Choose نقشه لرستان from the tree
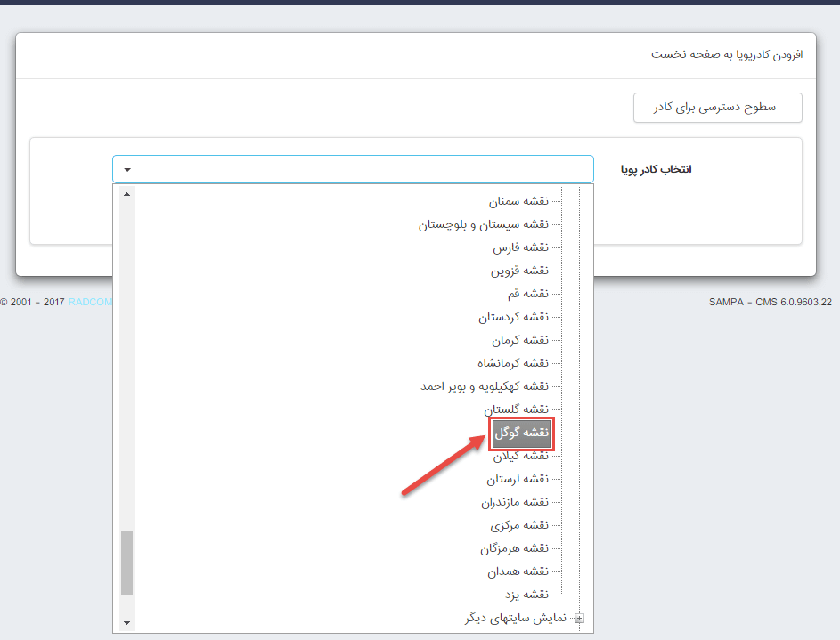Viewport: 840px width, 640px height. point(518,479)
